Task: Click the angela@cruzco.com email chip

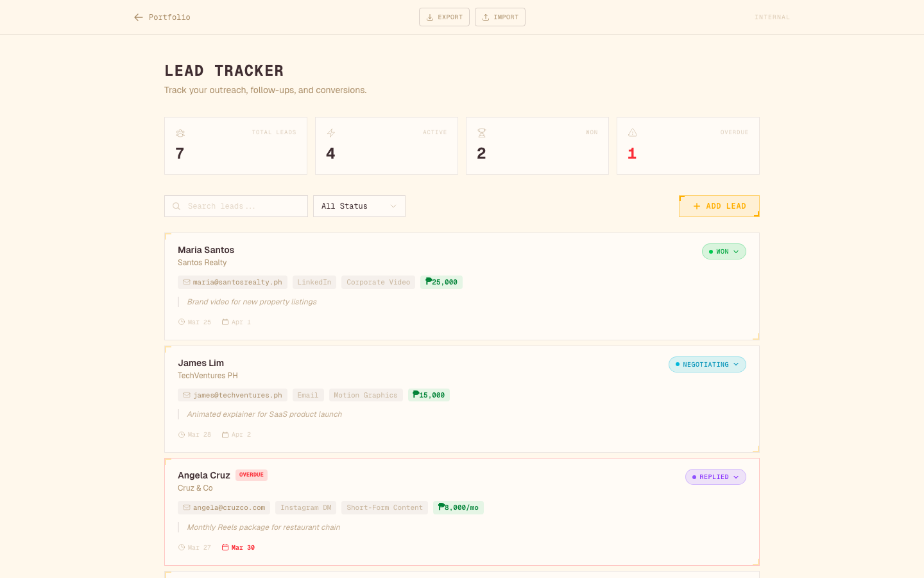Action: 224,507
